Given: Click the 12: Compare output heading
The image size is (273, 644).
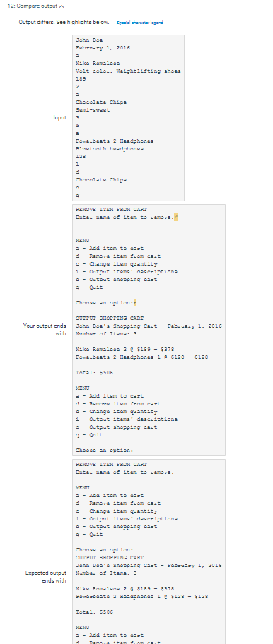Looking at the screenshot, I should (33, 6).
